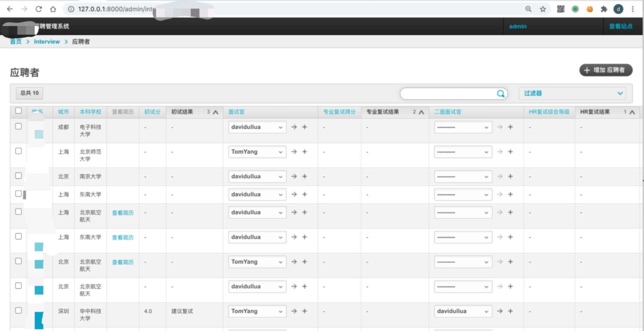The image size is (644, 331).
Task: Tick the checkbox for the 深圳 华中科技大学 row
Action: (18, 310)
